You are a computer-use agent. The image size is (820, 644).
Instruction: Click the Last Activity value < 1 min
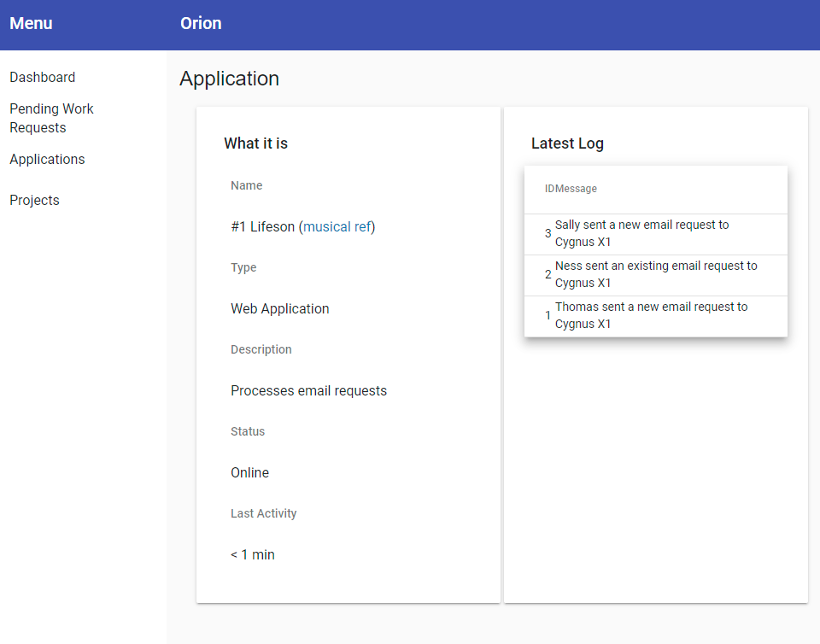pos(252,554)
